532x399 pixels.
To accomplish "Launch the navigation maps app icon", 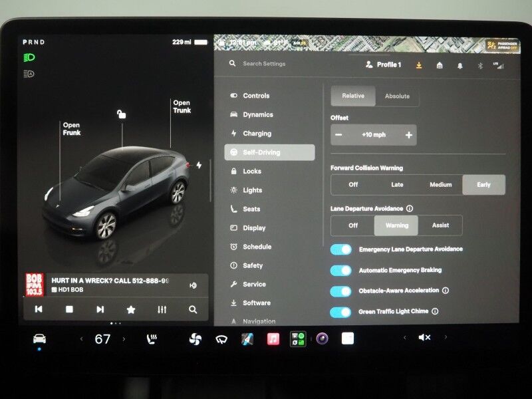I will click(247, 338).
